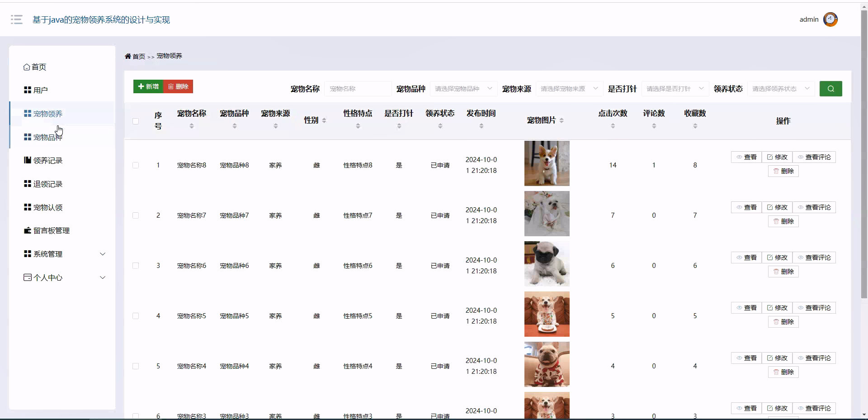Sort by 性别 column arrows
This screenshot has width=868, height=420.
click(x=324, y=120)
